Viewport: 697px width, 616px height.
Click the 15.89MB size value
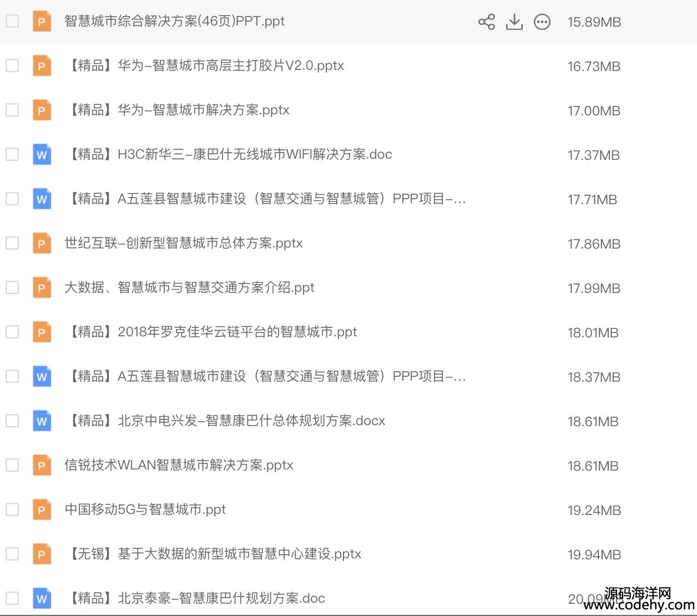(594, 22)
